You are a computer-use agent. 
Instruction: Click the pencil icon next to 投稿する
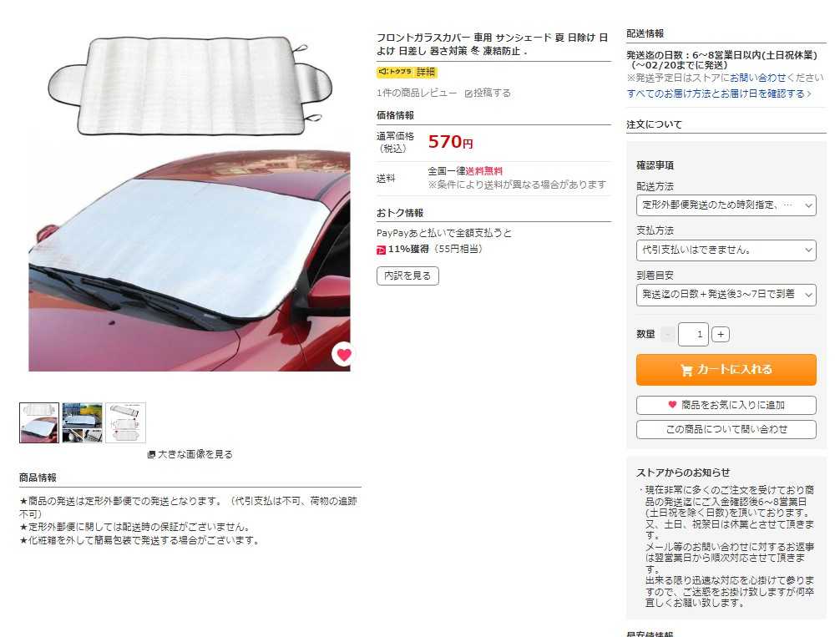pos(468,94)
